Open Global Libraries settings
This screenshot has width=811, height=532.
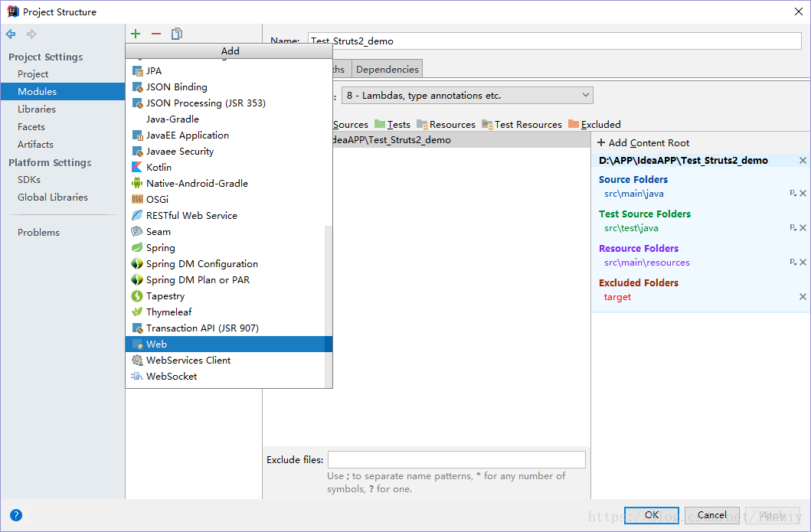point(63,197)
